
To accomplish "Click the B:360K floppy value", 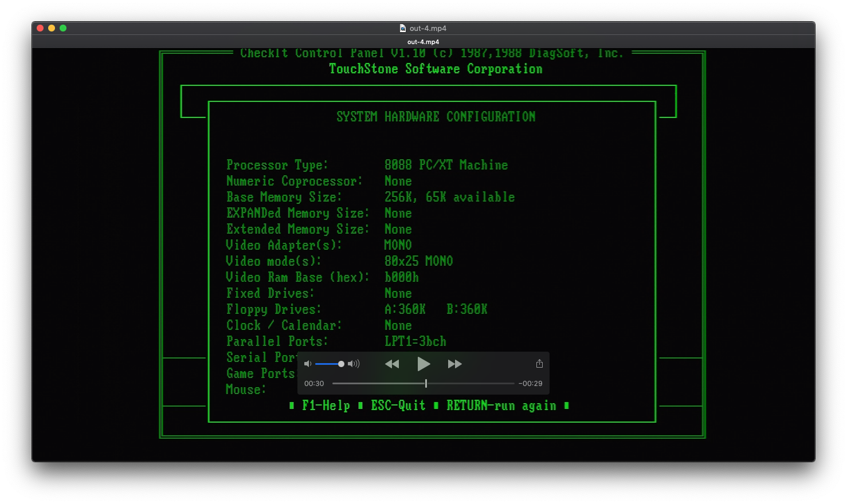I will coord(467,309).
